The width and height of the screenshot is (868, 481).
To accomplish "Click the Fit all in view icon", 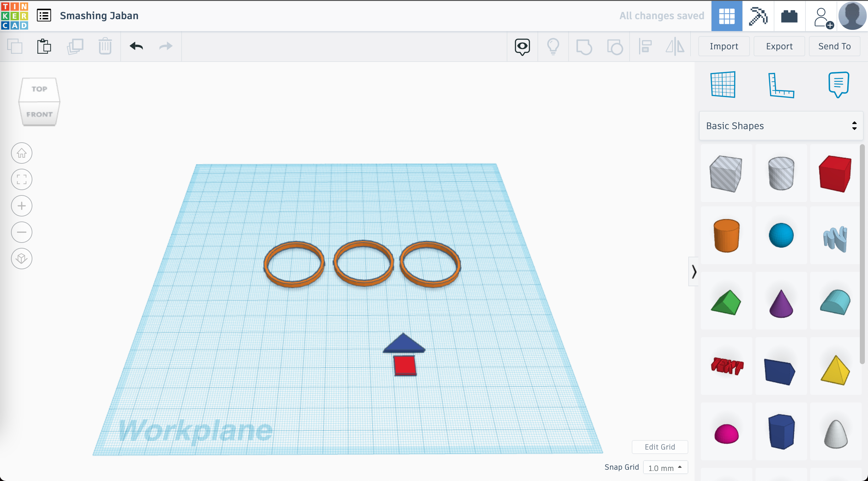I will [x=22, y=179].
